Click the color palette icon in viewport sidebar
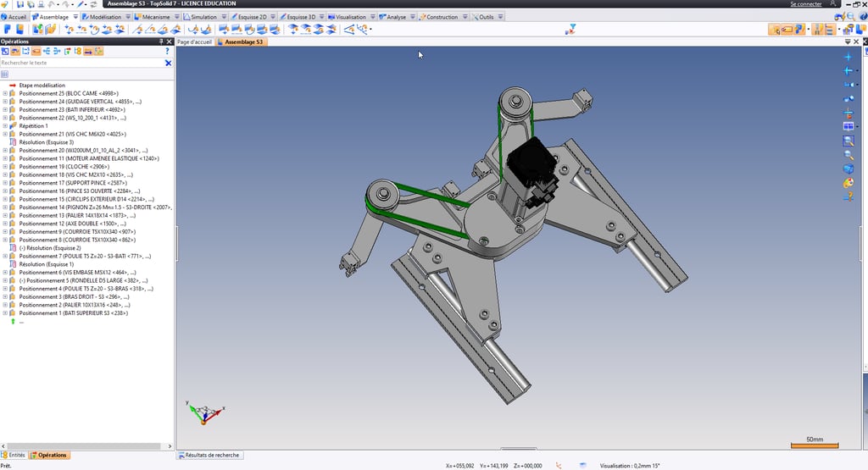This screenshot has height=470, width=868. click(x=848, y=182)
